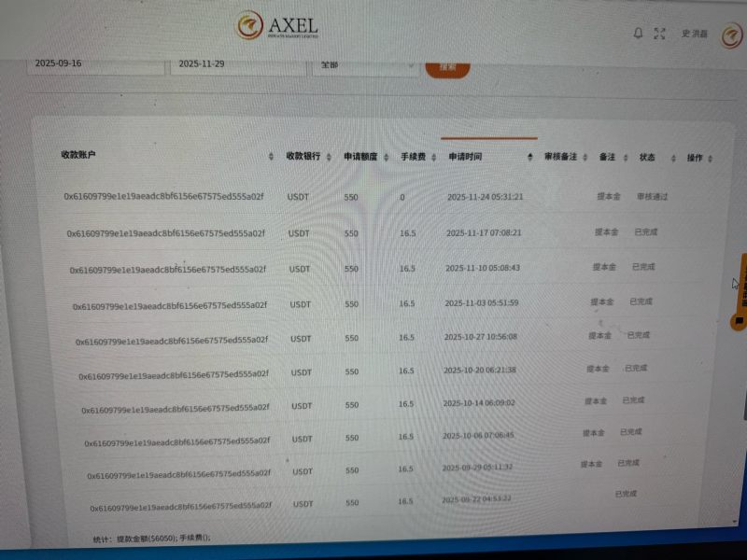The height and width of the screenshot is (560, 747).
Task: Click the 审核通过 status in the 2025-11-24 row
Action: pyautogui.click(x=652, y=196)
